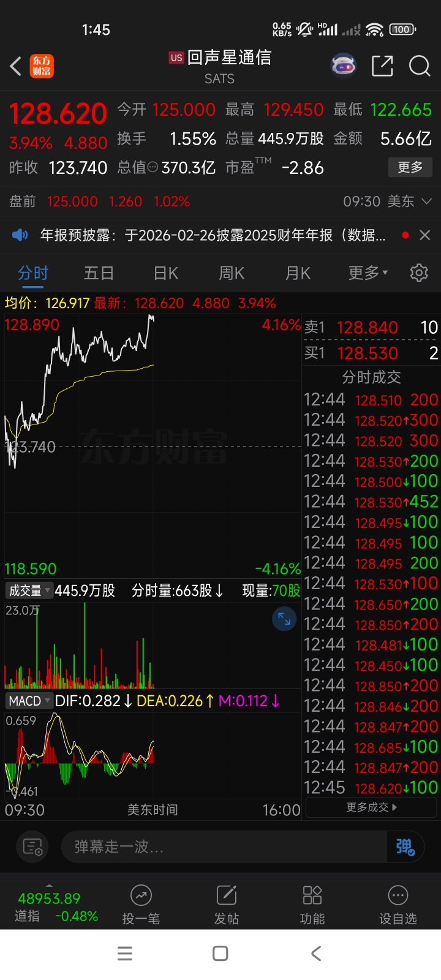Tap the DIF:0.282 MACD value
Screen dimensions: 441x980
[x=93, y=701]
